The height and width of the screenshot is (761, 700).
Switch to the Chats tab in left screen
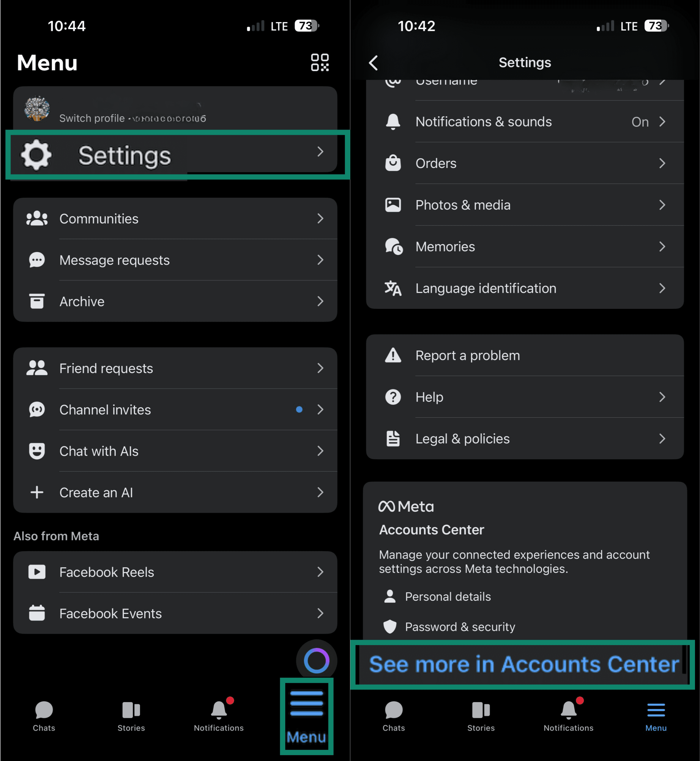tap(44, 716)
